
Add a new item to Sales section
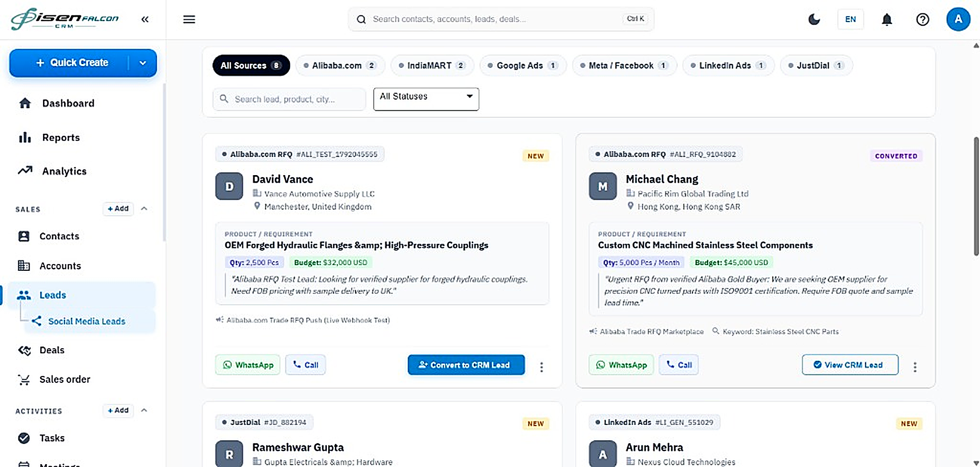[x=118, y=209]
